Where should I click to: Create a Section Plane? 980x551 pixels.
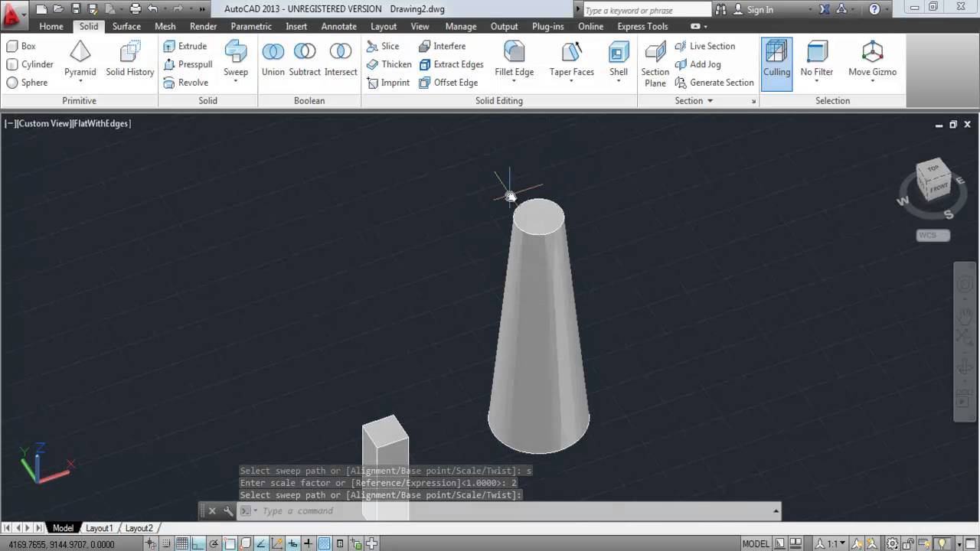pyautogui.click(x=655, y=64)
